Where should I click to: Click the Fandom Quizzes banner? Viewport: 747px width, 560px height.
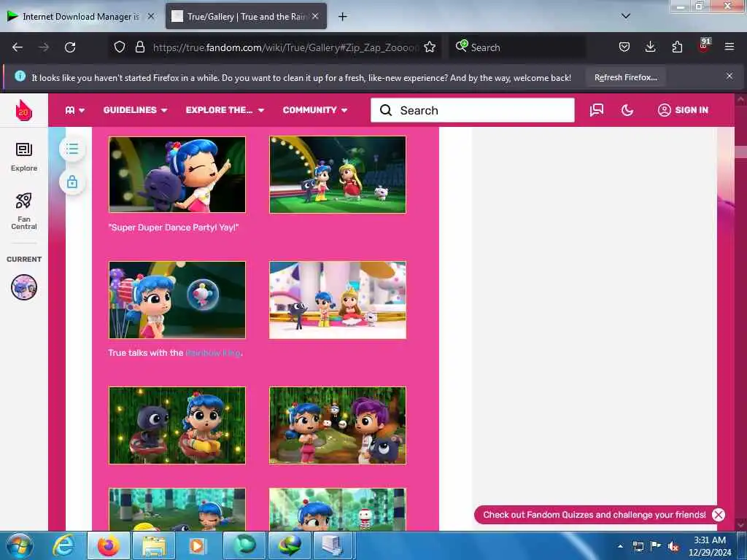pyautogui.click(x=594, y=515)
